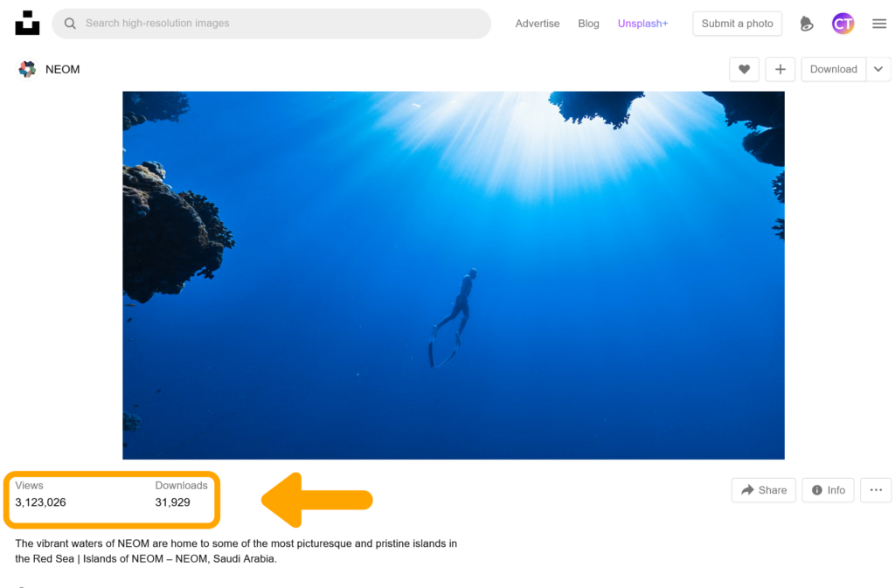The image size is (895, 588).
Task: Click the Downloads label
Action: click(x=181, y=486)
